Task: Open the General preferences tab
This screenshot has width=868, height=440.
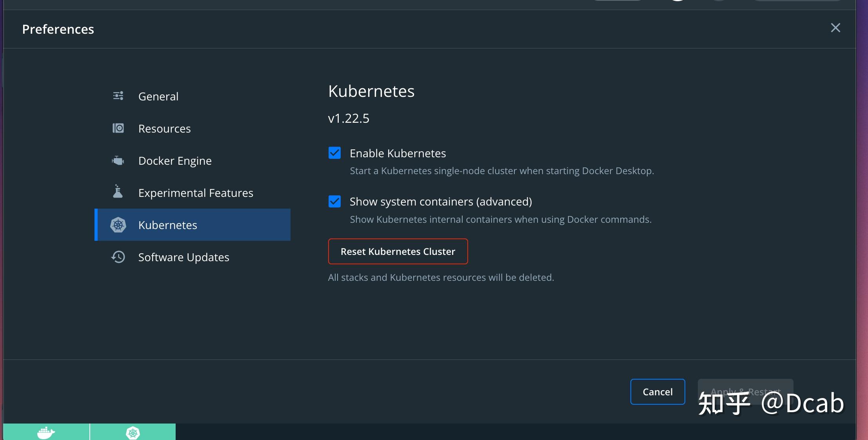Action: (x=158, y=96)
